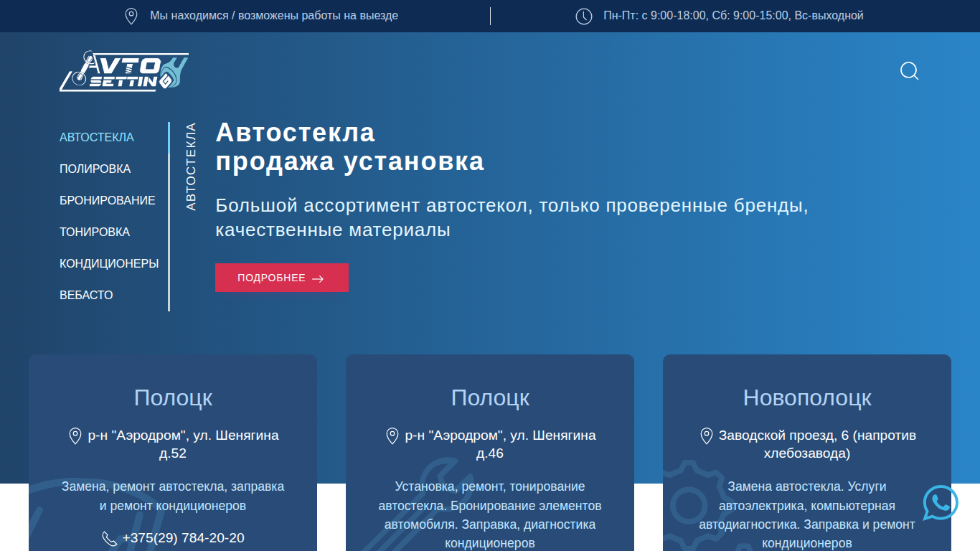Click 'Установка, ремонт, тонирование' description
This screenshot has height=551, width=980.
[x=490, y=515]
